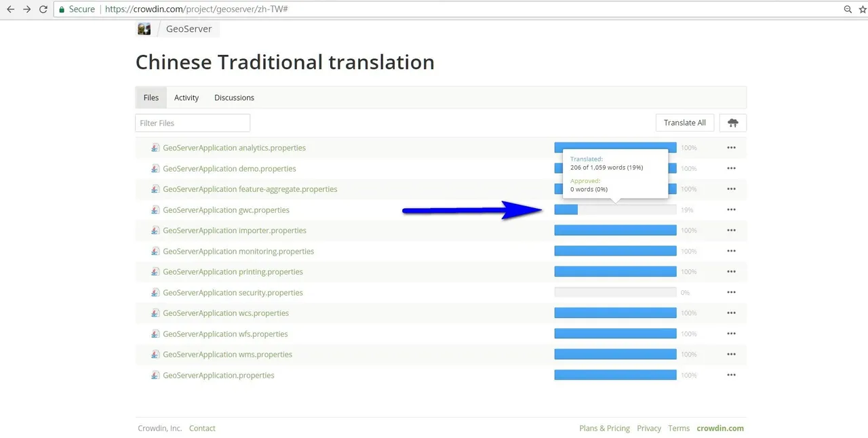The height and width of the screenshot is (438, 868).
Task: Open GeoServerApplication importer.properties file link
Action: point(235,231)
